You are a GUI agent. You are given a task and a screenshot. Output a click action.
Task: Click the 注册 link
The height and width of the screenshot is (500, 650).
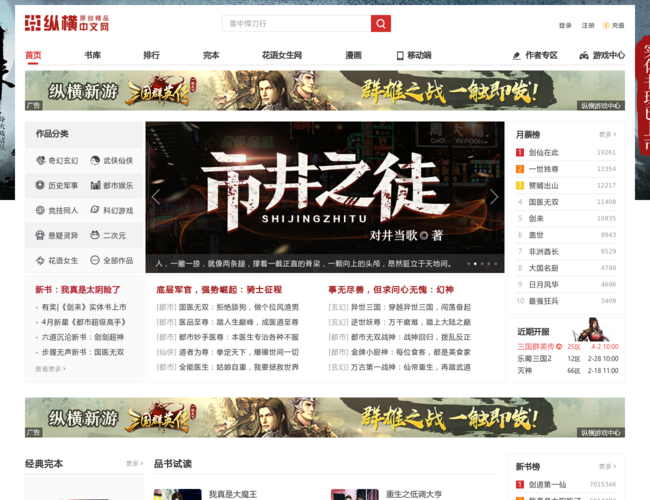coord(588,25)
